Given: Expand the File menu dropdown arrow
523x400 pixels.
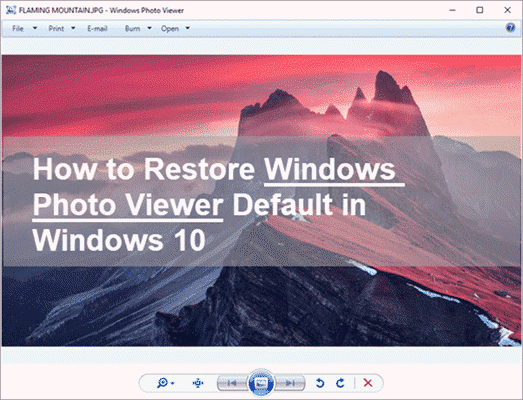Looking at the screenshot, I should pyautogui.click(x=35, y=28).
